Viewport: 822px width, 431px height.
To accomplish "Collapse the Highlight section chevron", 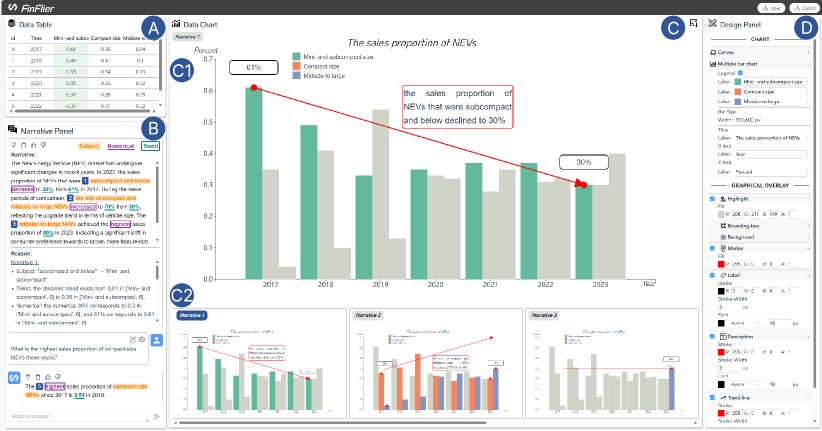I will pos(808,199).
